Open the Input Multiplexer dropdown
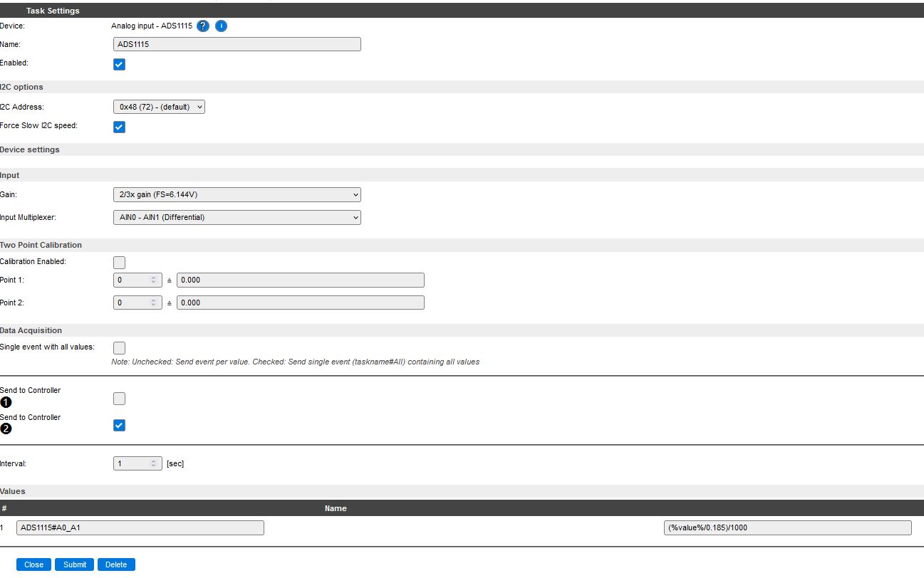This screenshot has height=578, width=924. [x=237, y=217]
